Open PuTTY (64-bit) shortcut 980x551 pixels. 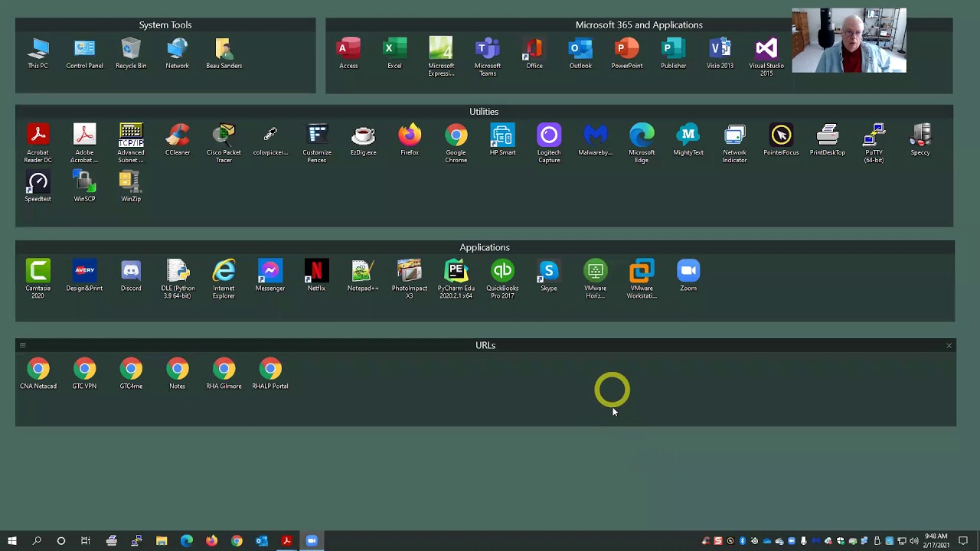pos(874,143)
